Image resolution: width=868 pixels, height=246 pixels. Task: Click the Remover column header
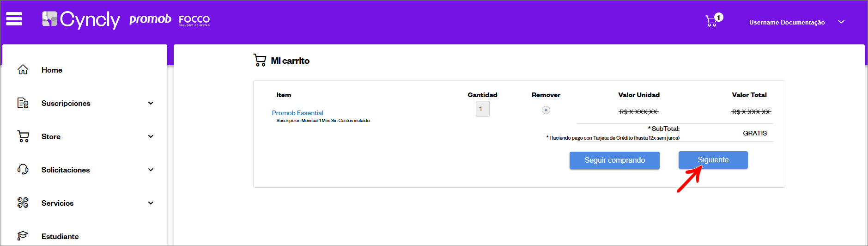[x=546, y=95]
